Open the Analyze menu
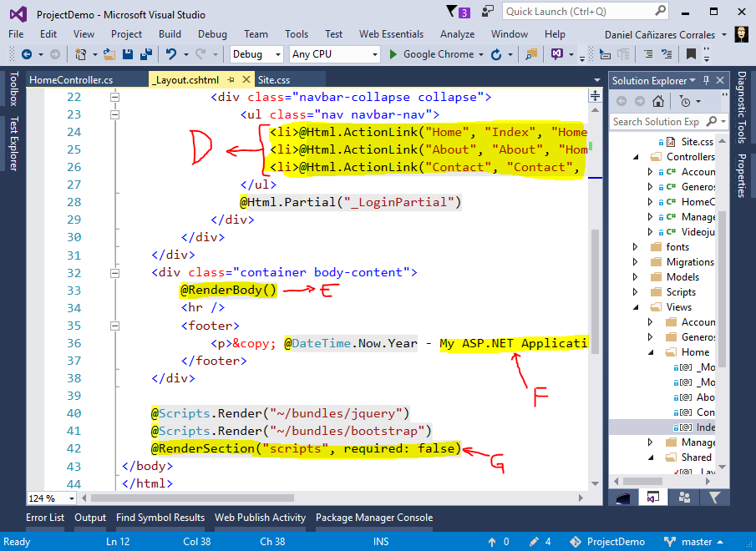756x551 pixels. tap(457, 34)
